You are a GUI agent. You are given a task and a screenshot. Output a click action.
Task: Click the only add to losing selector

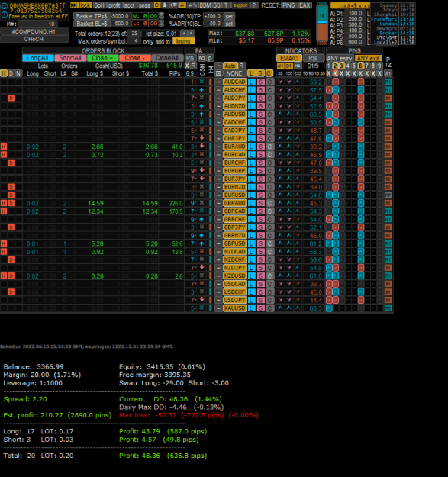pyautogui.click(x=184, y=41)
